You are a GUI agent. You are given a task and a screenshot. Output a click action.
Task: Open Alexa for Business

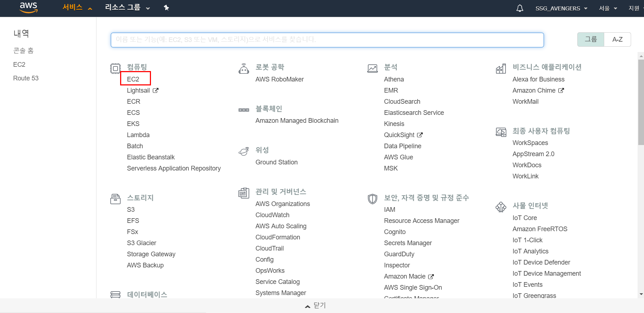click(538, 79)
